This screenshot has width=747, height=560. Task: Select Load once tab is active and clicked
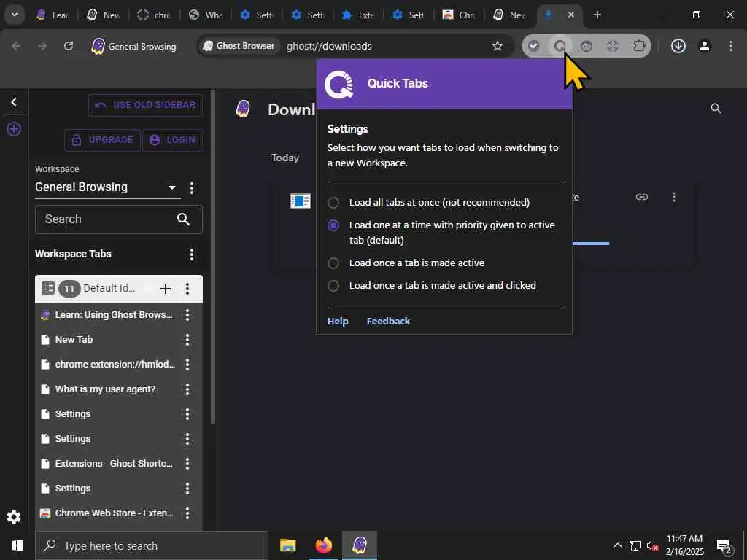tap(333, 286)
